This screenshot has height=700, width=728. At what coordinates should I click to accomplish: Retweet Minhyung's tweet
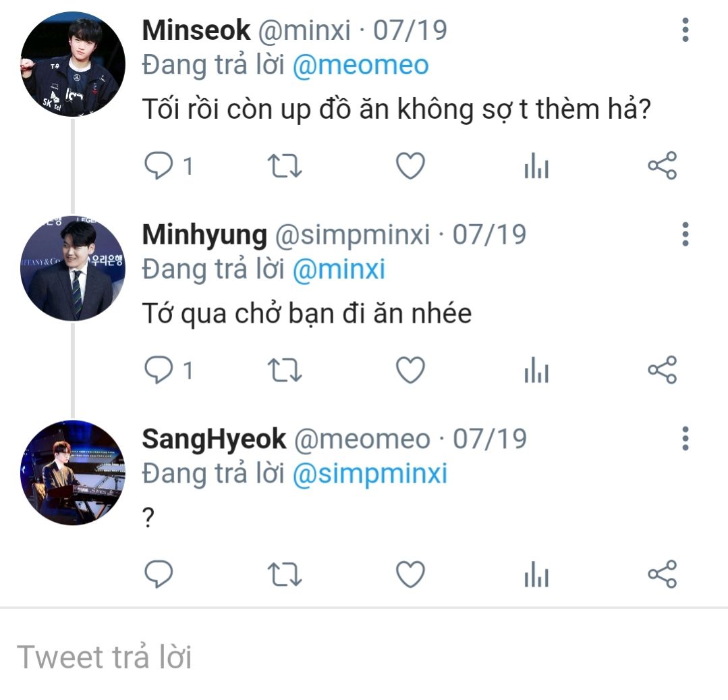tap(285, 371)
